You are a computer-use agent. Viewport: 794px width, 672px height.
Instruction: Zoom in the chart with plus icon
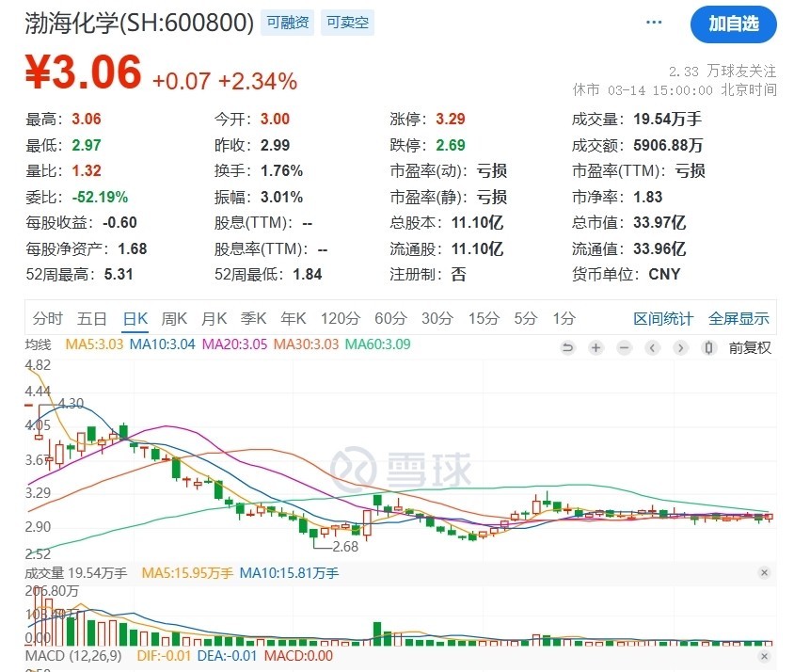596,347
